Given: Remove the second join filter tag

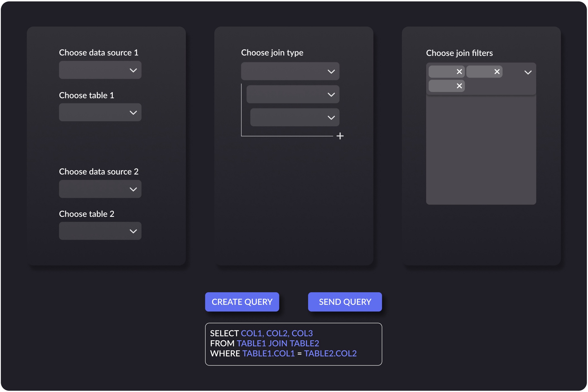Looking at the screenshot, I should pyautogui.click(x=497, y=72).
